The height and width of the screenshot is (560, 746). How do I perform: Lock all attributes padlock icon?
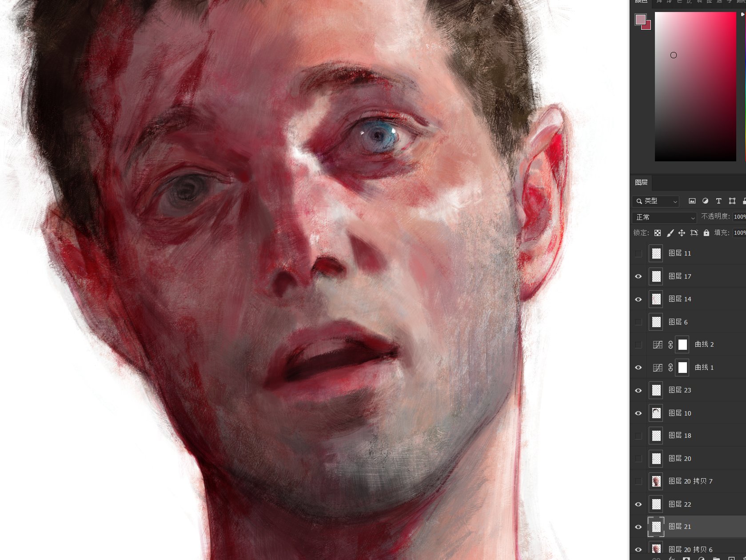click(x=706, y=233)
